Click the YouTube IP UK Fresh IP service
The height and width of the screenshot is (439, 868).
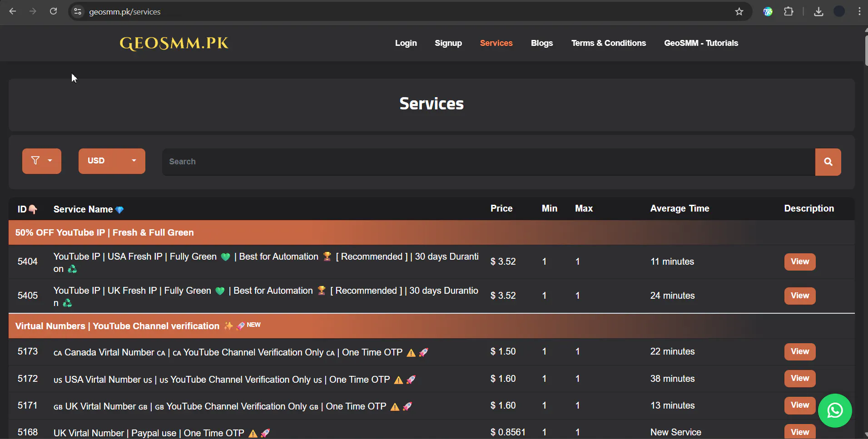pos(266,296)
